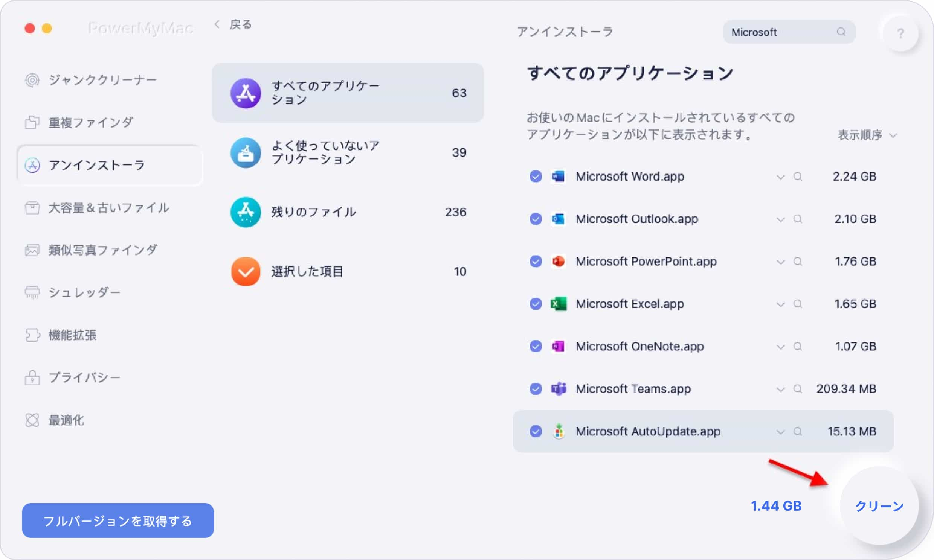Click the magnifier icon in search field
The image size is (934, 560).
841,32
